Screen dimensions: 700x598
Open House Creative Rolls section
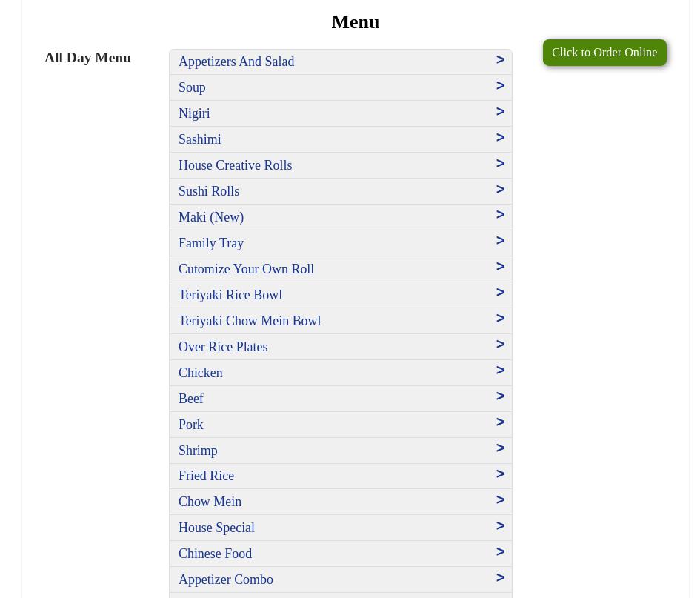pos(235,165)
